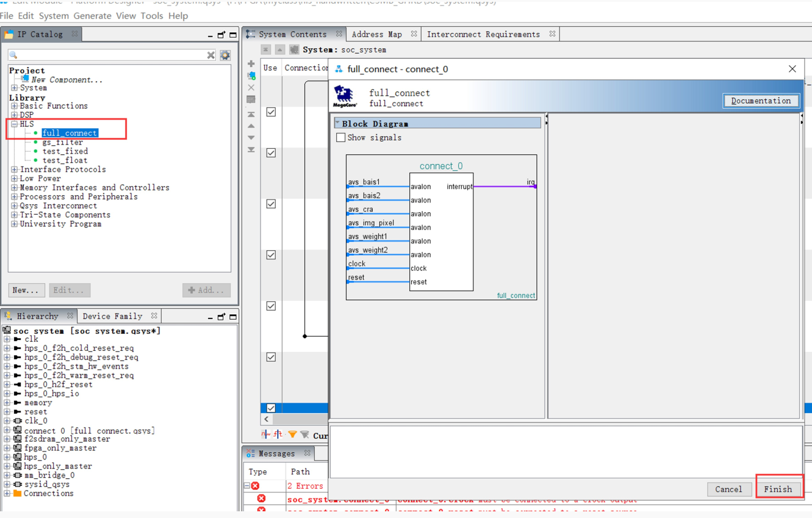The width and height of the screenshot is (812, 518).
Task: Click the Cancel button in dialog
Action: coord(728,489)
